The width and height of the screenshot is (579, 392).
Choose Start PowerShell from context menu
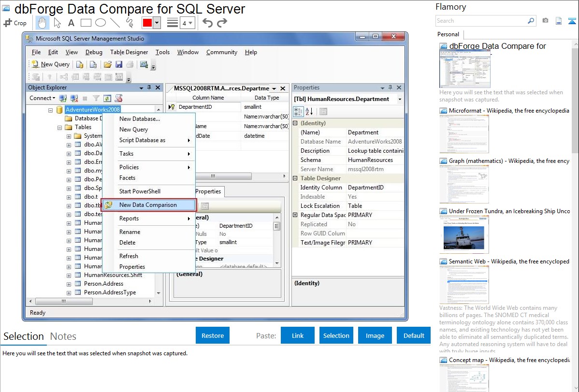pyautogui.click(x=148, y=191)
